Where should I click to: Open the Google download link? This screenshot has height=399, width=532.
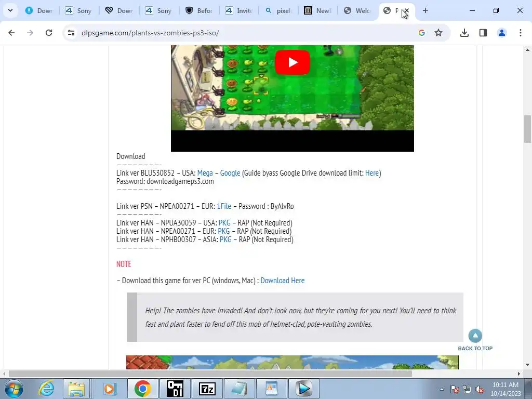coord(230,173)
